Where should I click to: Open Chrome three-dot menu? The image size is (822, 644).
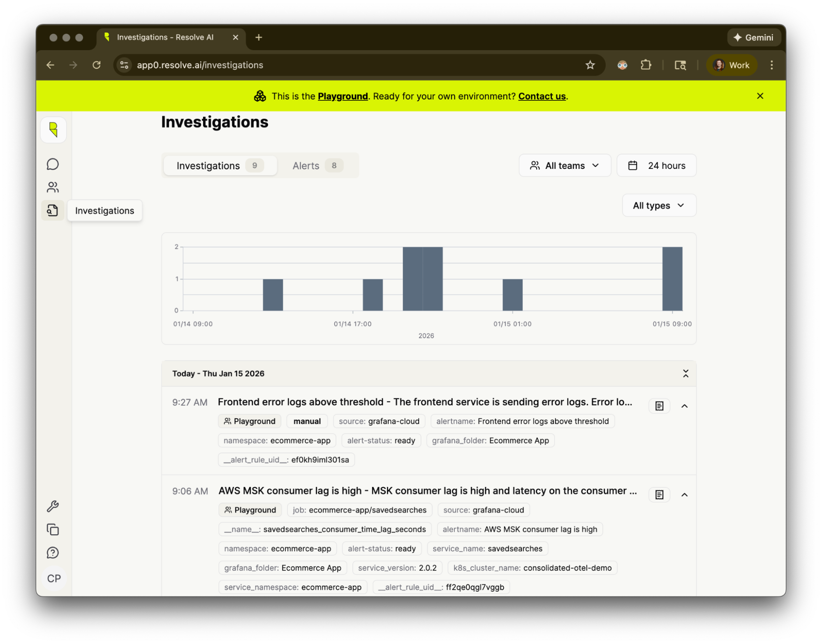click(771, 65)
